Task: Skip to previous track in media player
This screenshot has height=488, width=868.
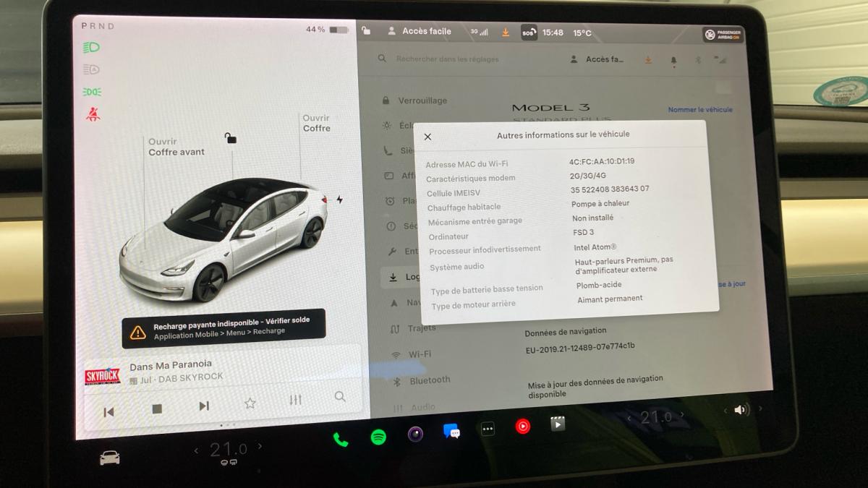Action: [109, 412]
